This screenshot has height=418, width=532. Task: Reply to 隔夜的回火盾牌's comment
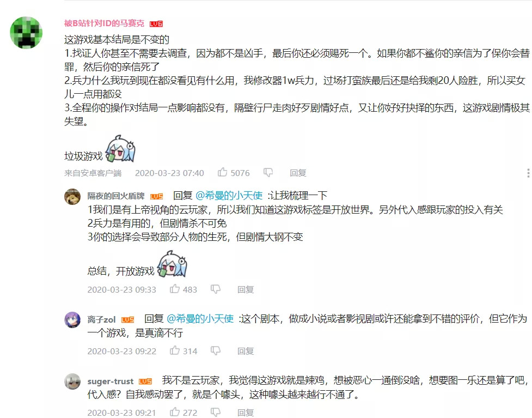point(245,289)
